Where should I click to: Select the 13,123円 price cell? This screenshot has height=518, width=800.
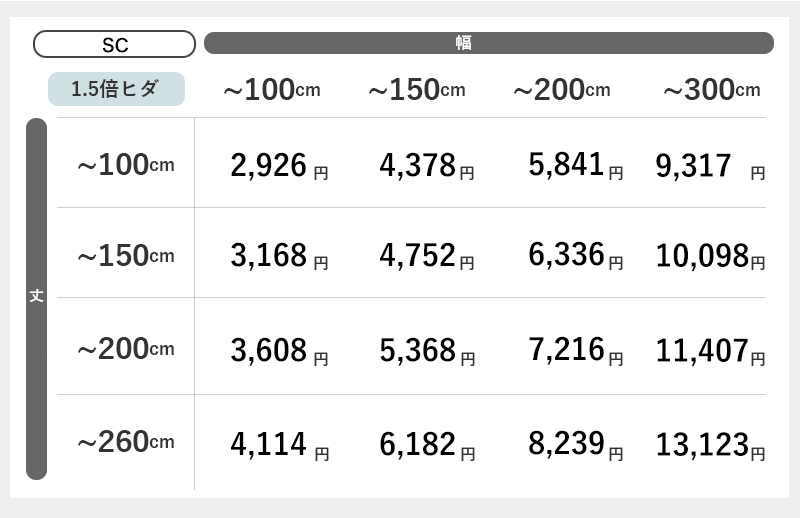711,445
